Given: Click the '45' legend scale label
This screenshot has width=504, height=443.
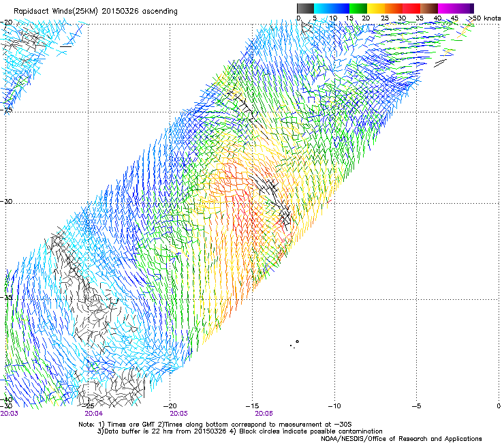Looking at the screenshot, I should point(454,18).
